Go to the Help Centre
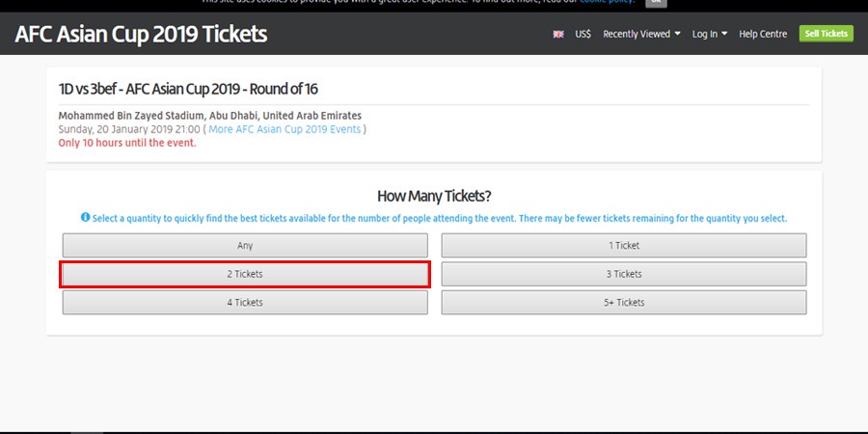 (763, 34)
